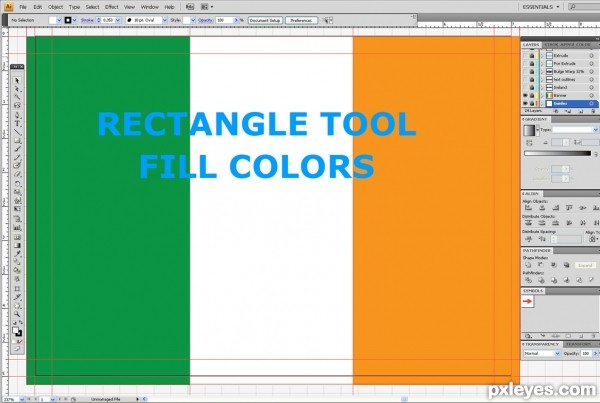The image size is (600, 403).
Task: Open the Effect menu
Action: click(112, 7)
